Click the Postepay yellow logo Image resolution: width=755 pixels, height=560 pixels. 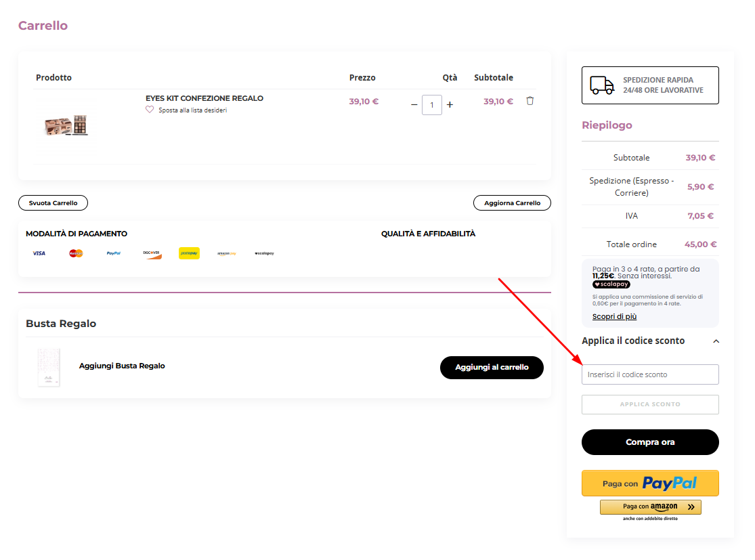click(x=189, y=253)
